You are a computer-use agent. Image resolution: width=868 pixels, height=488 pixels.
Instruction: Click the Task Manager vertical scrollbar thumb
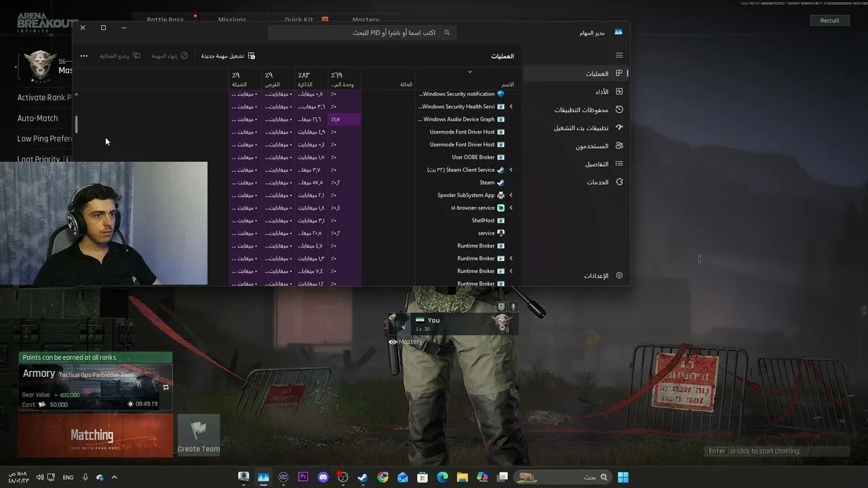(x=77, y=125)
